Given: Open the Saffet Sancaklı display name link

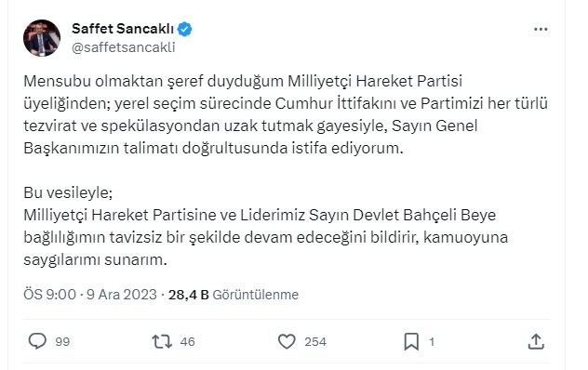Looking at the screenshot, I should tap(123, 29).
